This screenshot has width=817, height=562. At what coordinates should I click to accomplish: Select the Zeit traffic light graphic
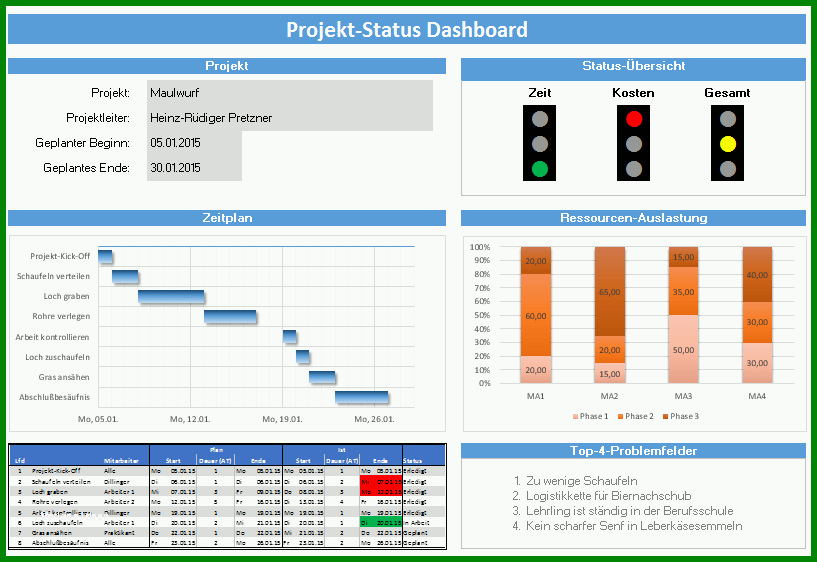tap(539, 143)
